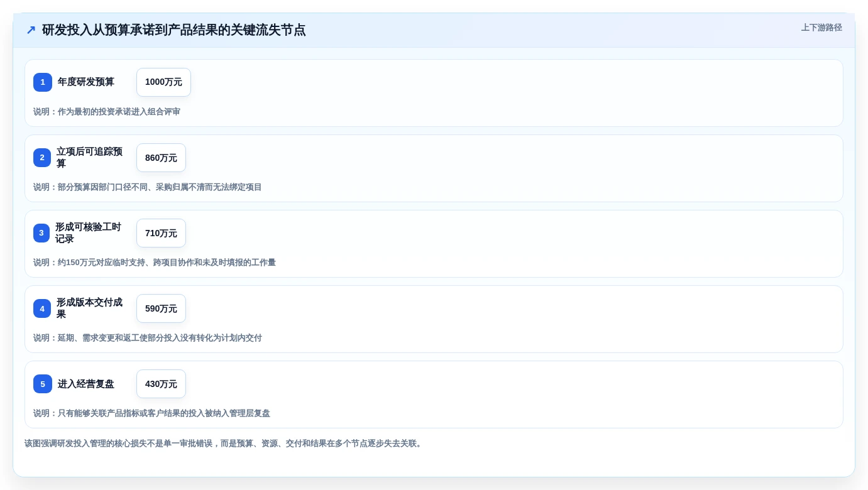Click the 进入经营复盘 step label
Screen dimensions: 868x490
[86, 384]
